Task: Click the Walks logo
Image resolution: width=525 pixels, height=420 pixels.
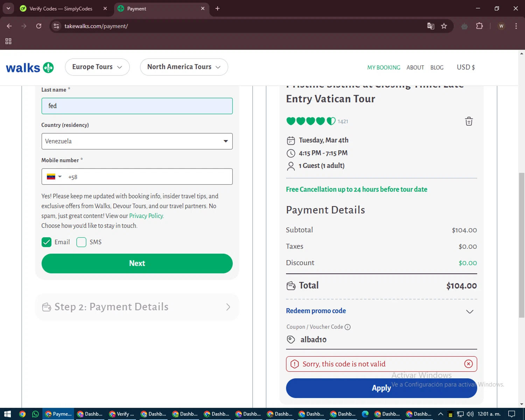Action: coord(30,68)
